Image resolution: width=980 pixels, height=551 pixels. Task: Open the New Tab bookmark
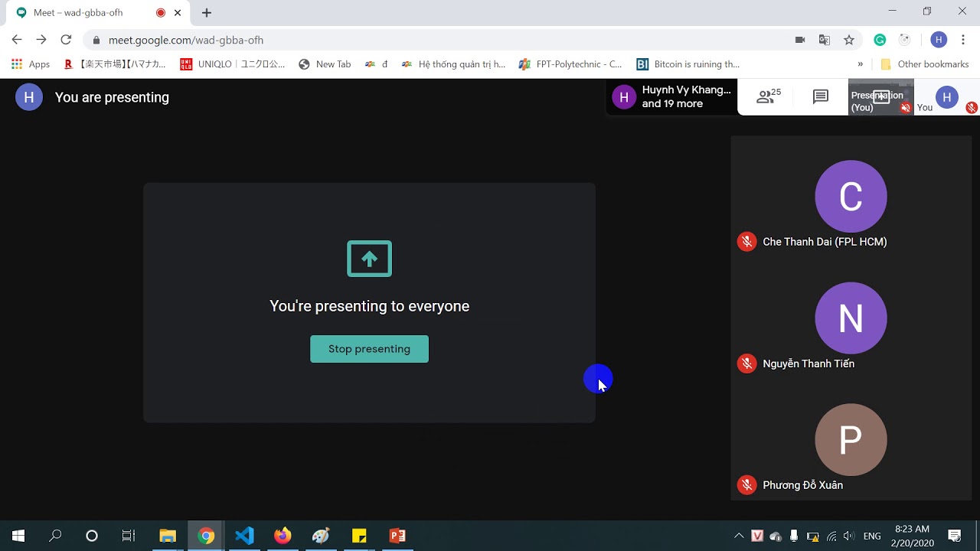[x=325, y=64]
